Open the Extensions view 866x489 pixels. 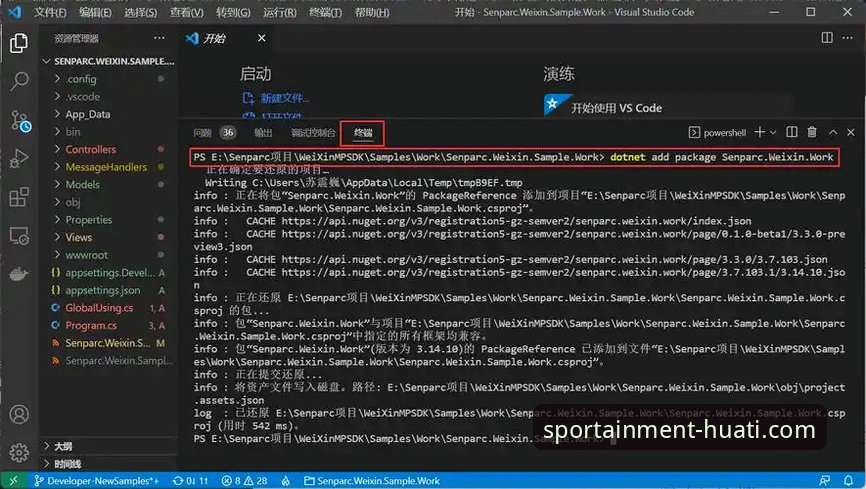(19, 197)
